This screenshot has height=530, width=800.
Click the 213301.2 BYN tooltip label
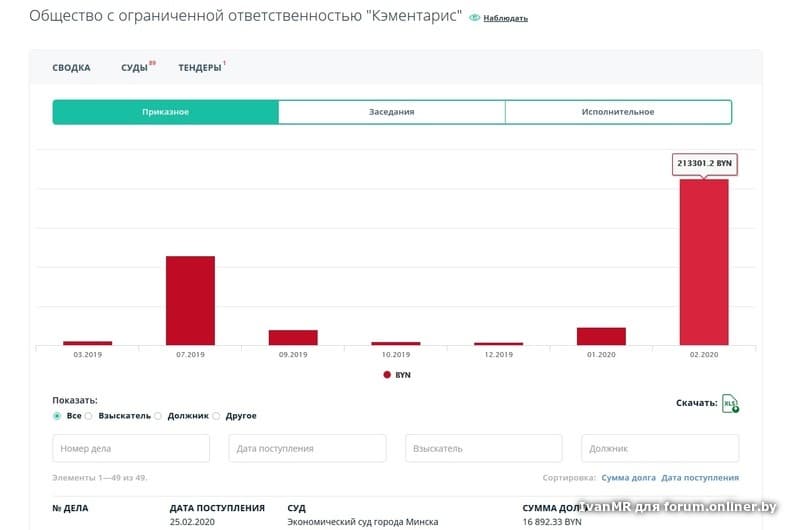pos(705,164)
